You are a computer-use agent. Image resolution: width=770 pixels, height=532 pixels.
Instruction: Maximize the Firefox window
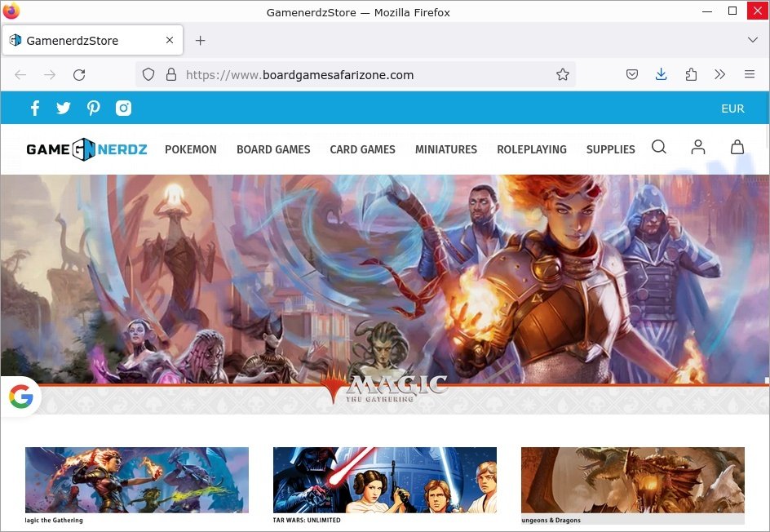tap(732, 11)
